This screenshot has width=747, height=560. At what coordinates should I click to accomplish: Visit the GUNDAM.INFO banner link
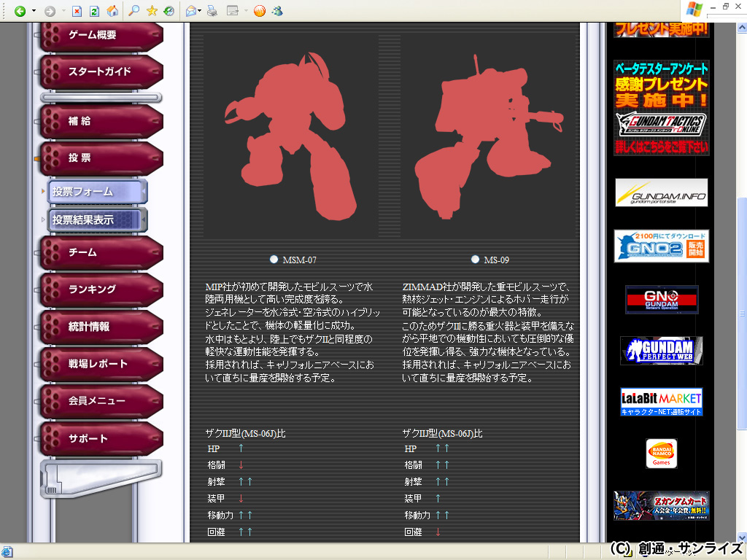click(x=661, y=192)
